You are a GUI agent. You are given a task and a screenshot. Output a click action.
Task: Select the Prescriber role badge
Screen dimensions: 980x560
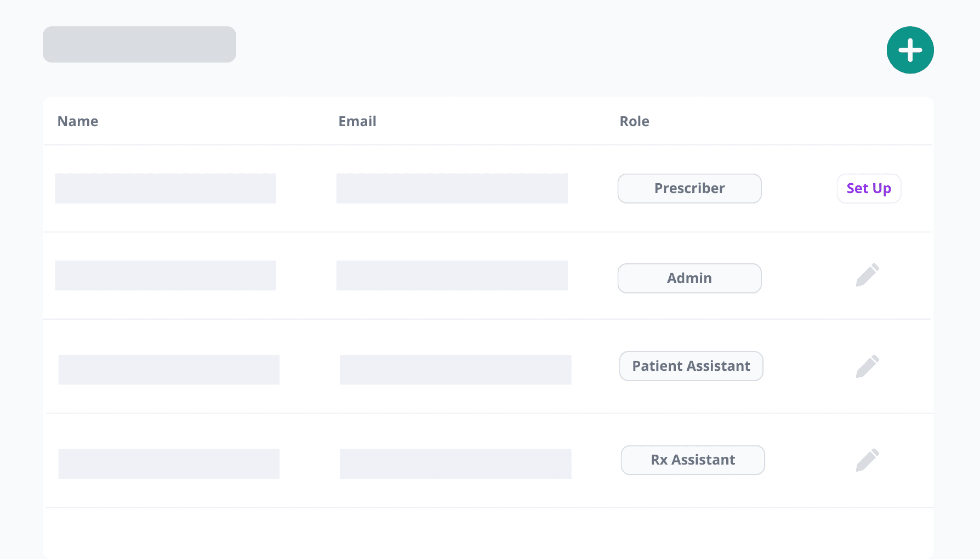coord(689,189)
